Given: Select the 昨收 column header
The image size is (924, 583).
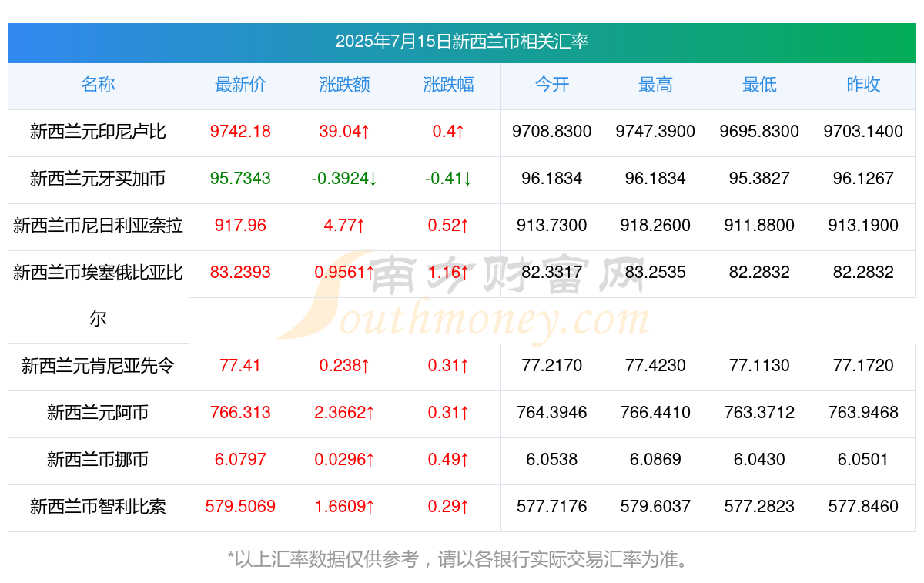Looking at the screenshot, I should pyautogui.click(x=863, y=85).
